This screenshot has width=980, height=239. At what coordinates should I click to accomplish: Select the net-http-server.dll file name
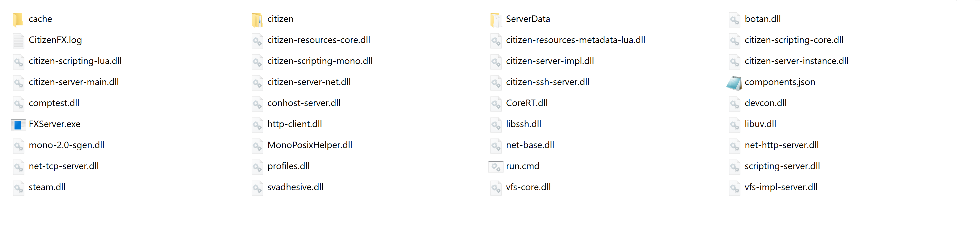781,145
